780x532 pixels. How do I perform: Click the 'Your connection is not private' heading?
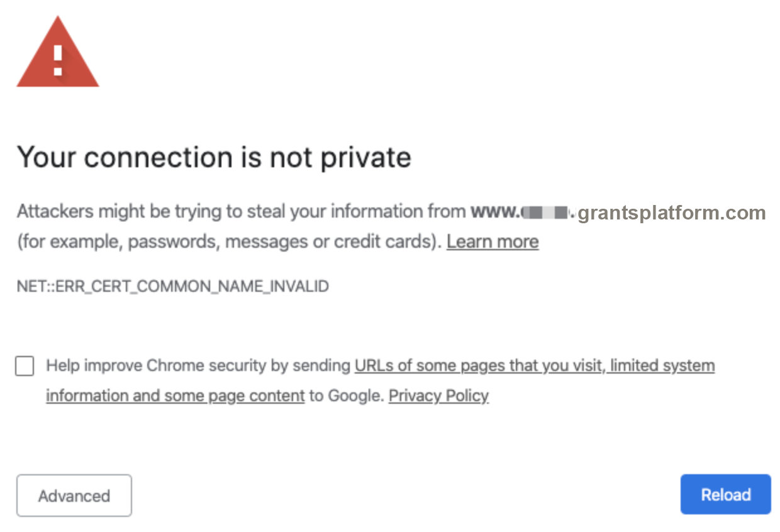tap(214, 157)
